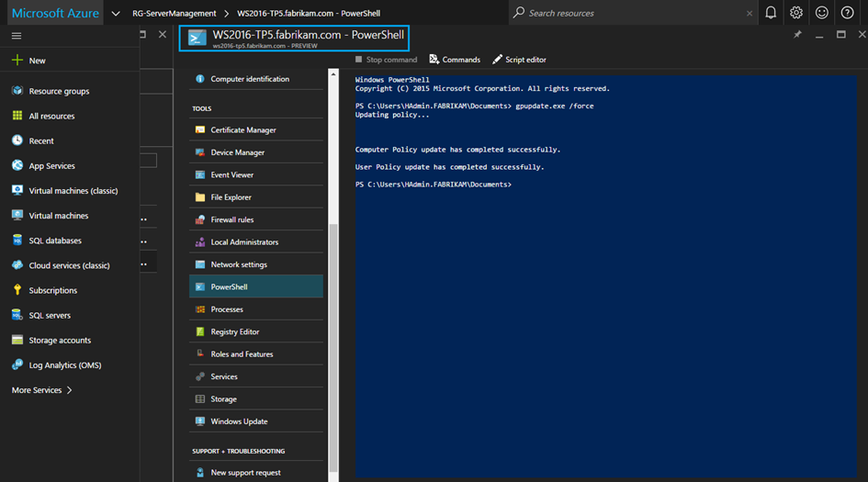Launch the Script editor
868x482 pixels.
point(519,60)
